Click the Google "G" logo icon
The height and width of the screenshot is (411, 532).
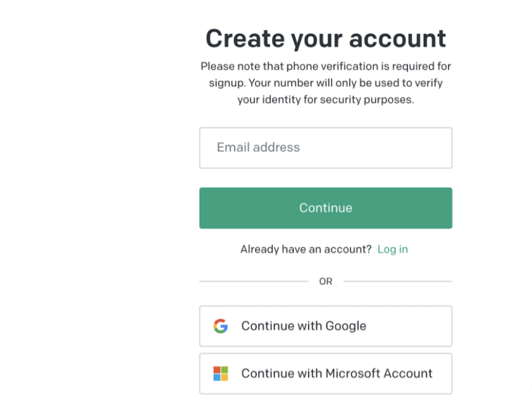[220, 326]
